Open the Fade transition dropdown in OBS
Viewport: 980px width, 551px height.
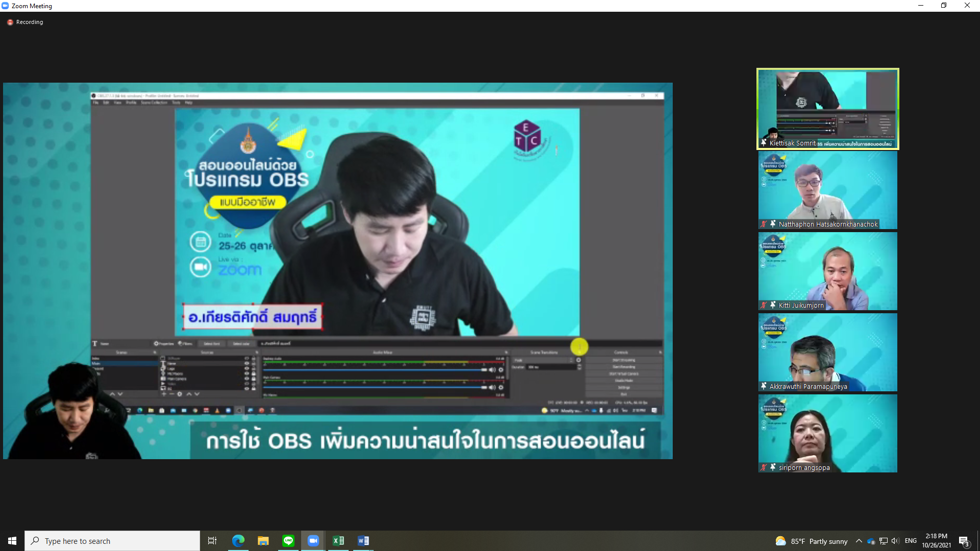[544, 360]
